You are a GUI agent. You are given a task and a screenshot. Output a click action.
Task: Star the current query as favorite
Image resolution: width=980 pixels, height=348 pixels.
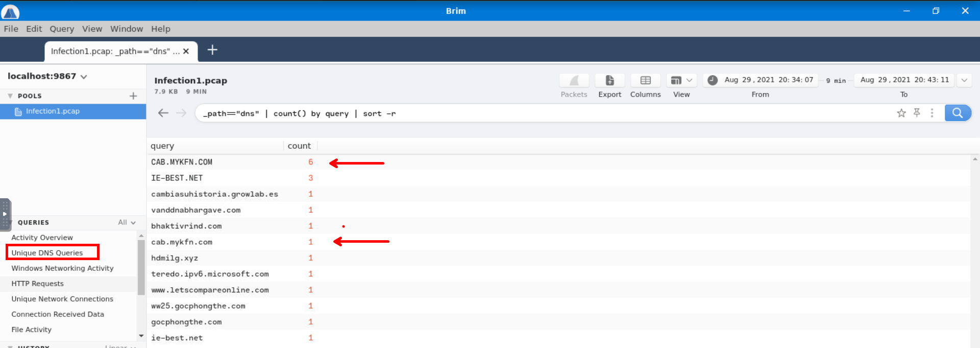click(901, 113)
